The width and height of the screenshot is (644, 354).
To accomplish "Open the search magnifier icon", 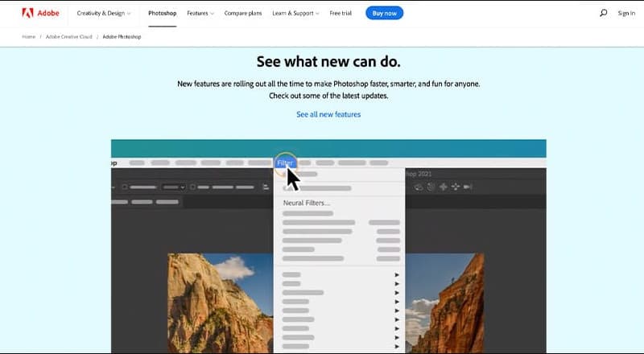I will pyautogui.click(x=603, y=13).
